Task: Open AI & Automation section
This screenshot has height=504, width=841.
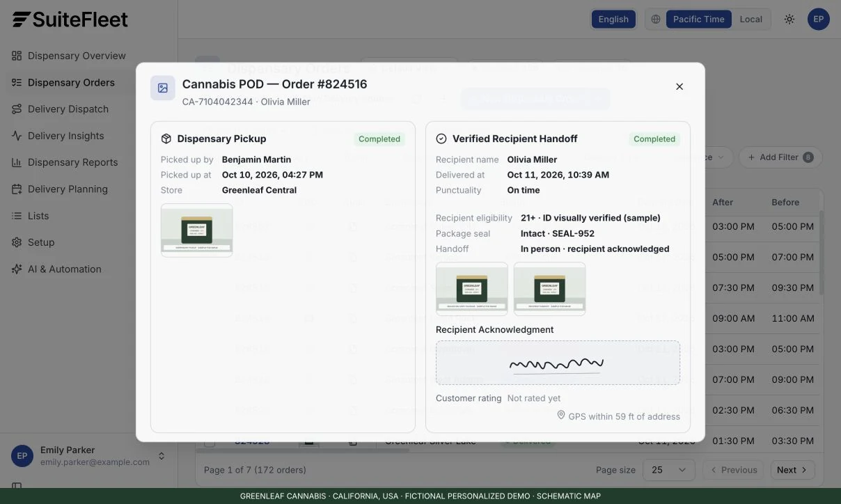Action: (x=65, y=269)
